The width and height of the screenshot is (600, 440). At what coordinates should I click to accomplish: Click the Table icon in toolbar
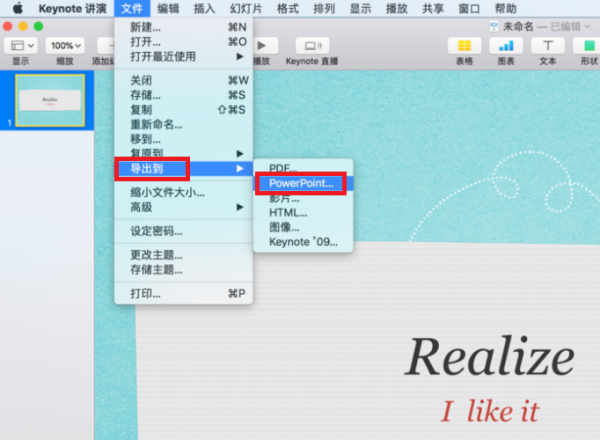point(464,46)
